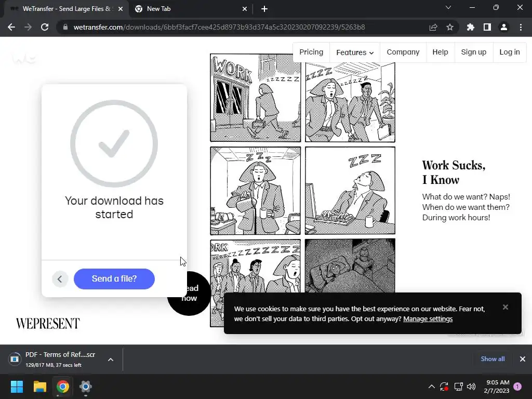This screenshot has width=532, height=399.
Task: Click the browser forward arrow
Action: pos(28,27)
